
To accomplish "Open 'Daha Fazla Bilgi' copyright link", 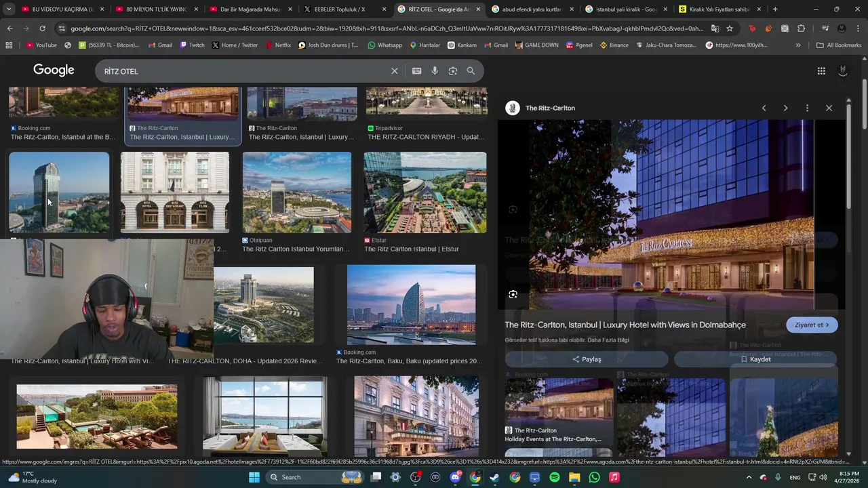I will point(608,340).
